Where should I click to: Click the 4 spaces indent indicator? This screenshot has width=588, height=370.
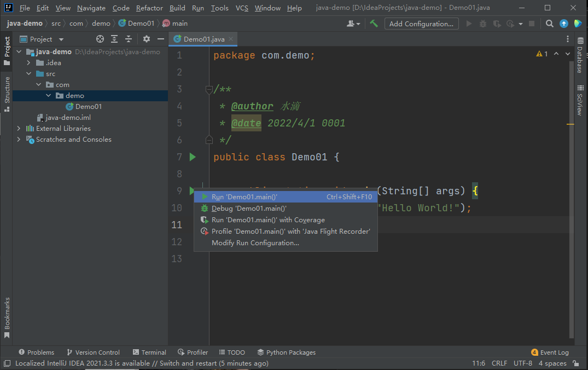point(552,363)
